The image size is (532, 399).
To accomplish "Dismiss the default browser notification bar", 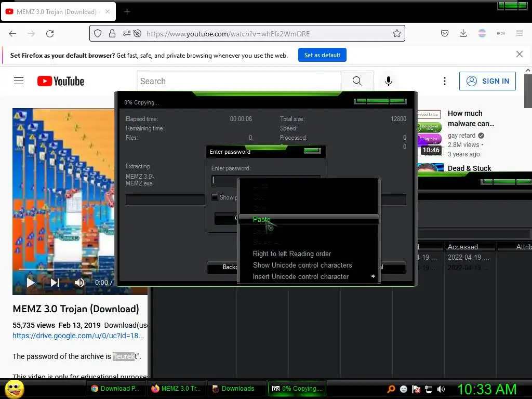I will click(520, 54).
